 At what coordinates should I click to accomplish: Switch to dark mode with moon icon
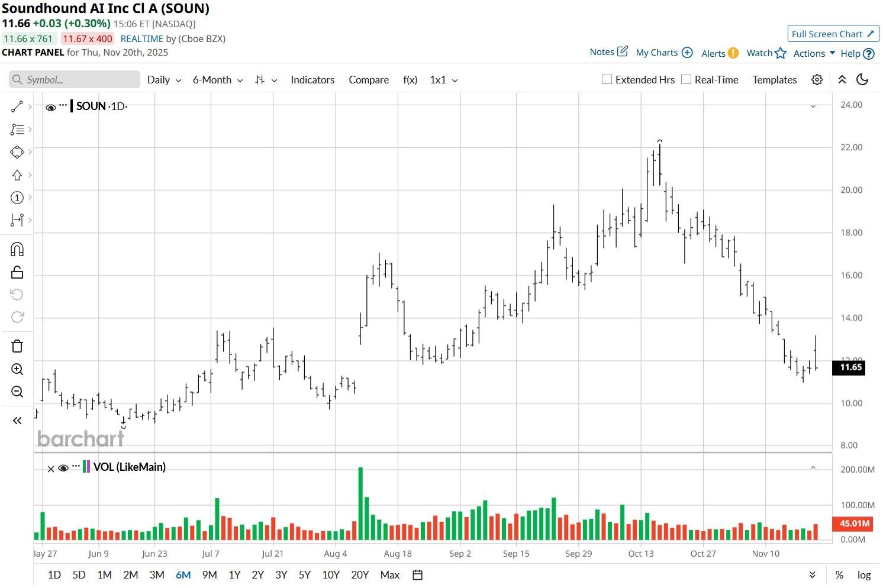click(x=863, y=80)
